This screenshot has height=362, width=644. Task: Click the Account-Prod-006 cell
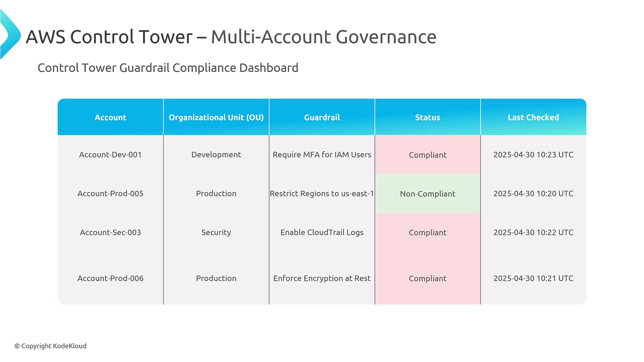(x=110, y=278)
